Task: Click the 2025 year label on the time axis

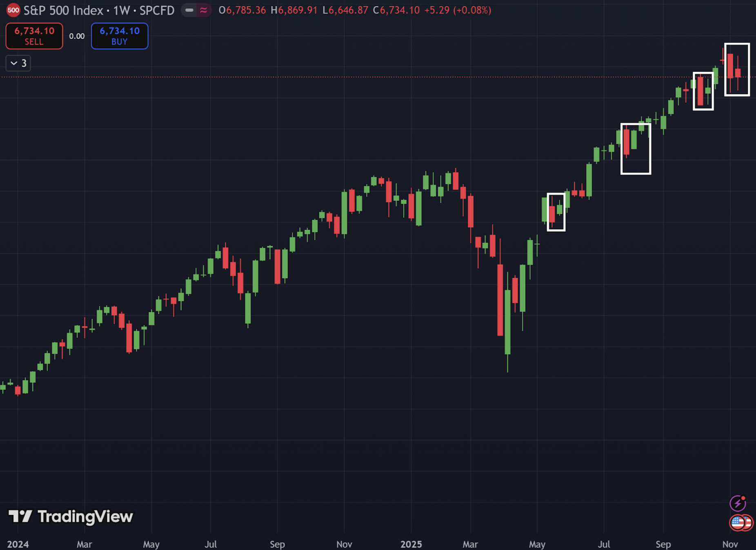Action: [412, 545]
